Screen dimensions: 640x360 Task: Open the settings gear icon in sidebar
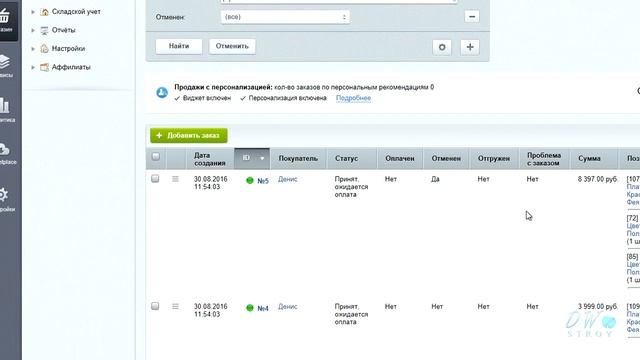point(4,195)
